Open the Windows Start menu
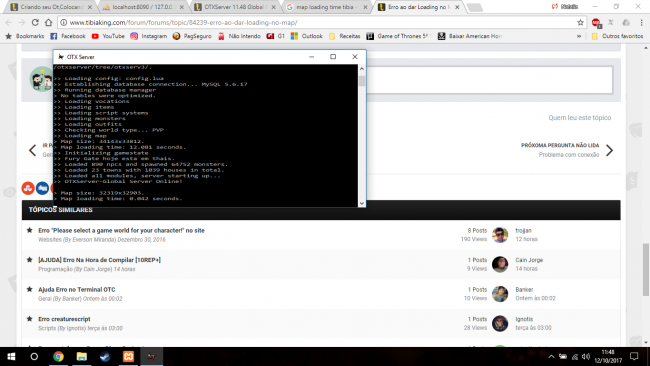This screenshot has height=366, width=650. [x=11, y=356]
